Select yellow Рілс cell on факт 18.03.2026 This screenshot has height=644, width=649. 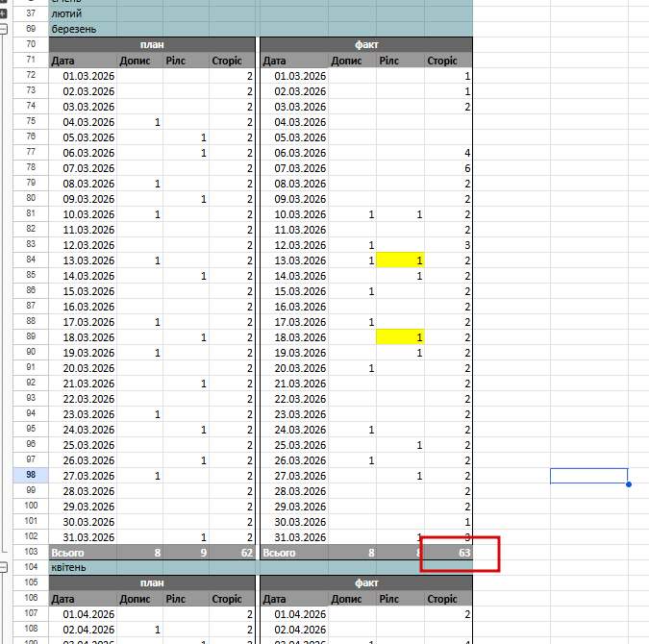pos(400,337)
